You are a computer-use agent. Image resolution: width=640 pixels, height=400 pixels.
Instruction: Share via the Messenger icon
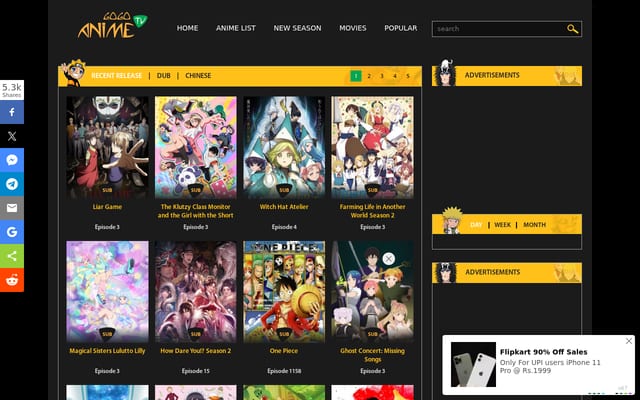12,160
